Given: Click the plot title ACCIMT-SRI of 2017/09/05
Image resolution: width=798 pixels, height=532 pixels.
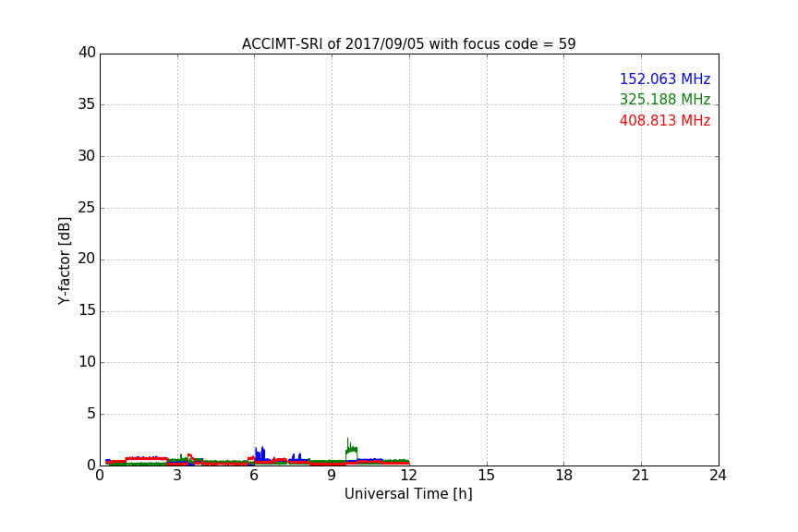Looking at the screenshot, I should pyautogui.click(x=408, y=43).
